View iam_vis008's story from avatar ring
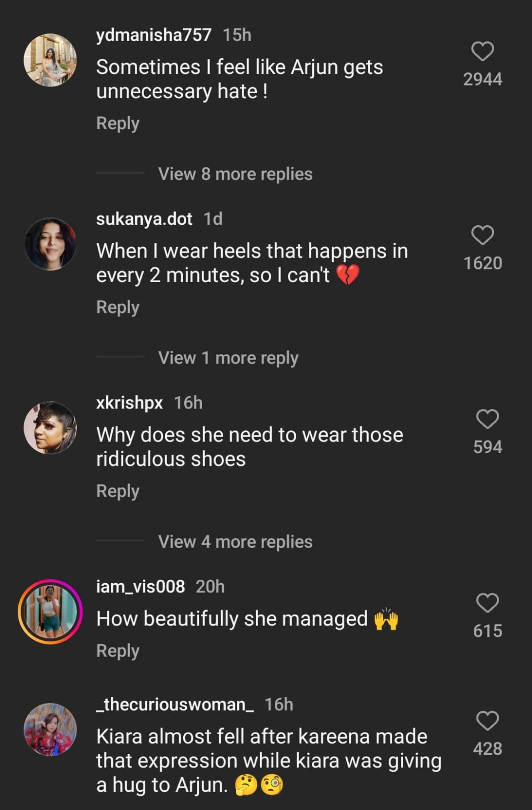 point(50,612)
